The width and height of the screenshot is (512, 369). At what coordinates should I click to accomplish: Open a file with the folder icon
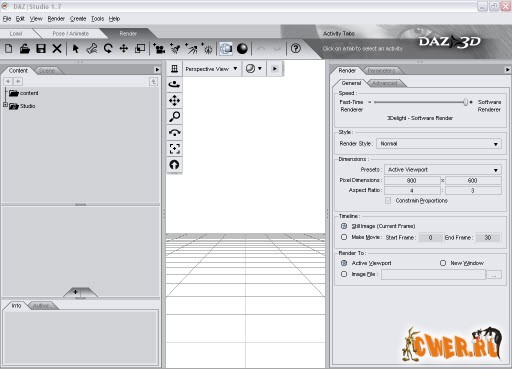click(x=25, y=49)
